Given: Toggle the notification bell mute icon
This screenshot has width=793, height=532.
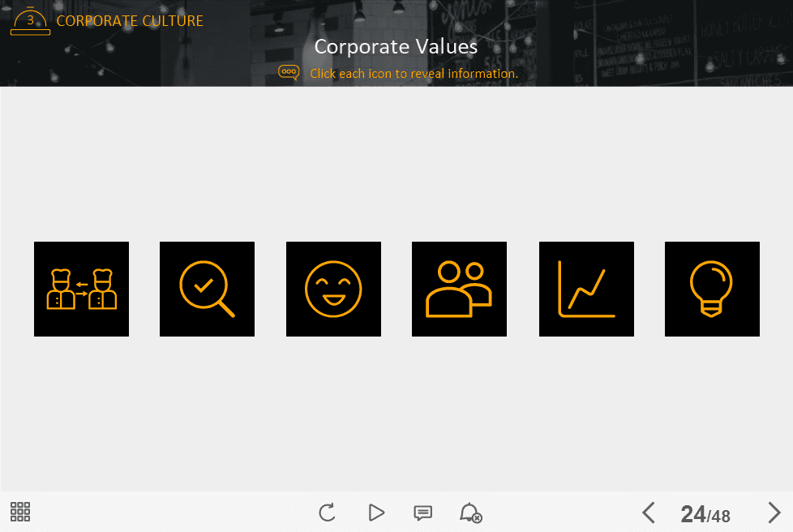Looking at the screenshot, I should point(470,513).
